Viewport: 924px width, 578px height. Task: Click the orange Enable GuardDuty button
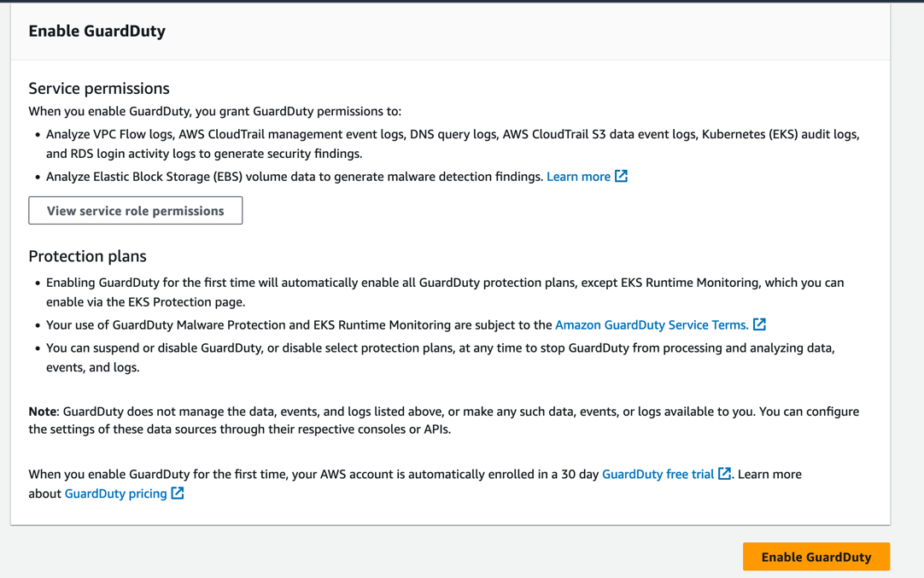tap(816, 557)
